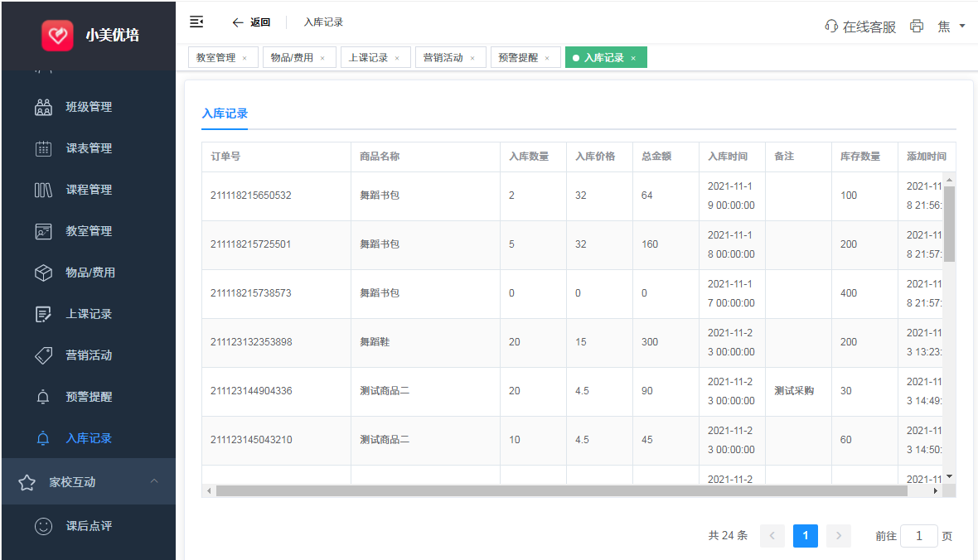978x560 pixels.
Task: Click the 班级管理 sidebar icon
Action: point(44,107)
